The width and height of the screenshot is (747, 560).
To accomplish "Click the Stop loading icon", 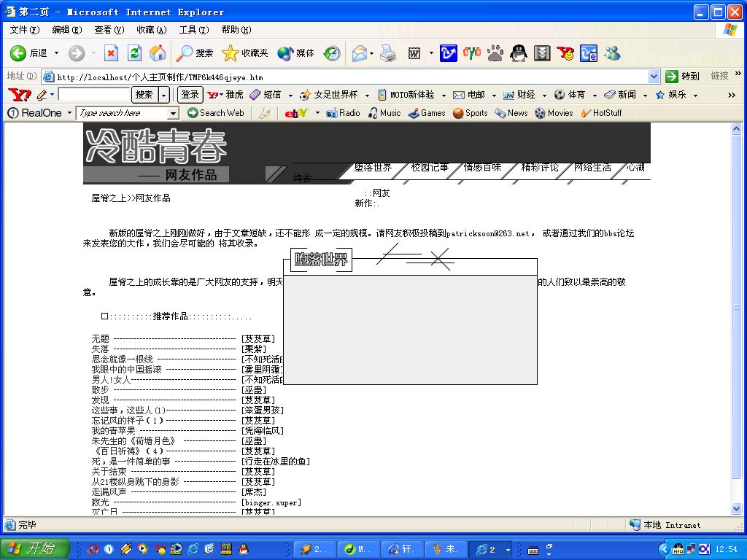I will tap(111, 53).
